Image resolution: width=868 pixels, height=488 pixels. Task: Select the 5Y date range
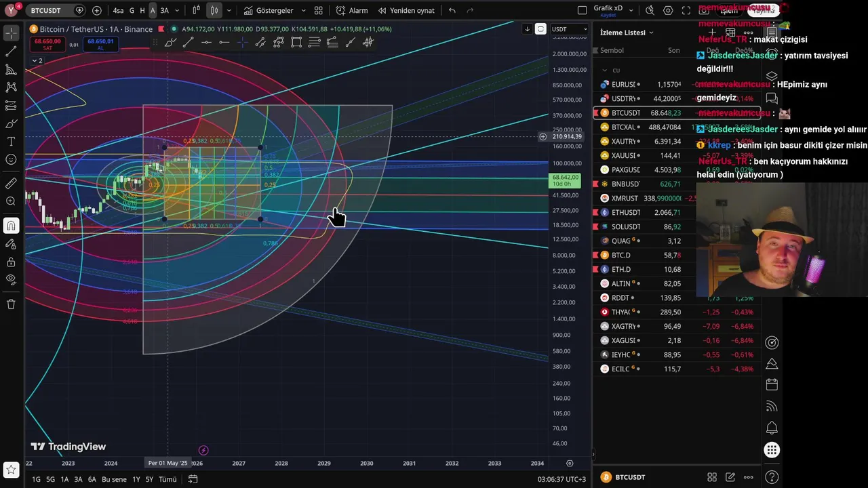[x=149, y=479]
